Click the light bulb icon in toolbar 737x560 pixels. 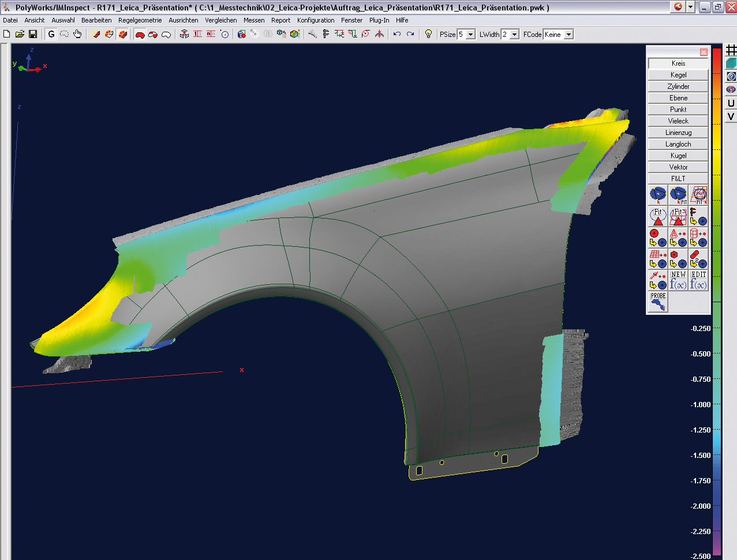coord(428,35)
